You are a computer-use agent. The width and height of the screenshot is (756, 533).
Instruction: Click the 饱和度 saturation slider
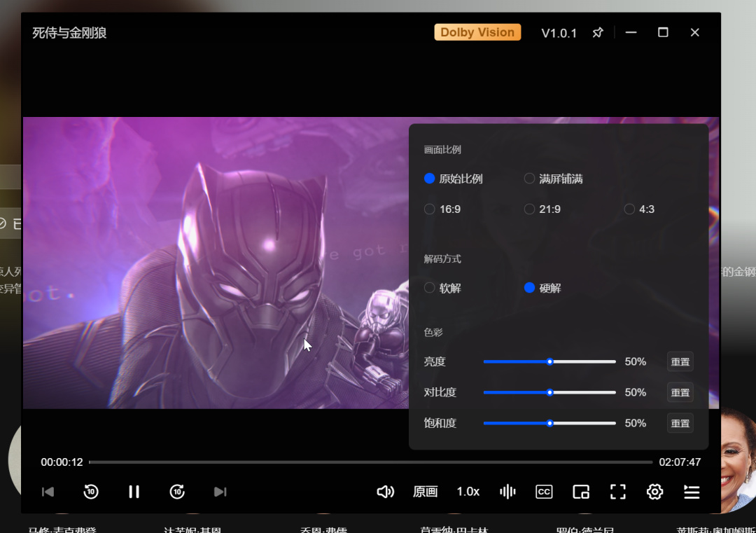549,423
